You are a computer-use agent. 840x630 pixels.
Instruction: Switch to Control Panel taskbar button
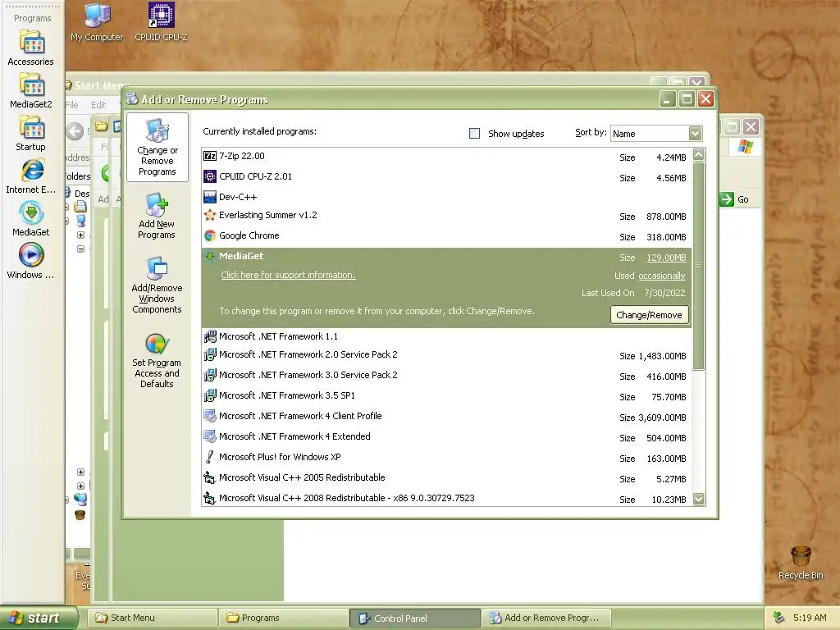(415, 618)
